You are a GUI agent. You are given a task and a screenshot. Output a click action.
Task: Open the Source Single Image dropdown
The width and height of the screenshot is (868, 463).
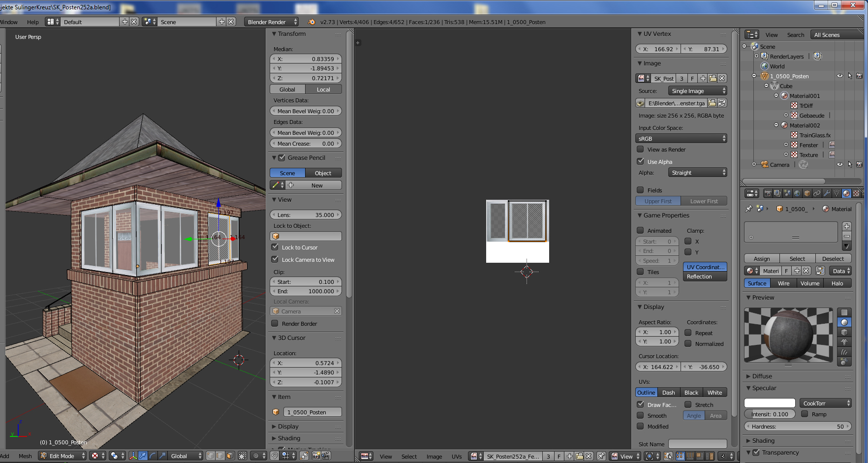tap(697, 91)
